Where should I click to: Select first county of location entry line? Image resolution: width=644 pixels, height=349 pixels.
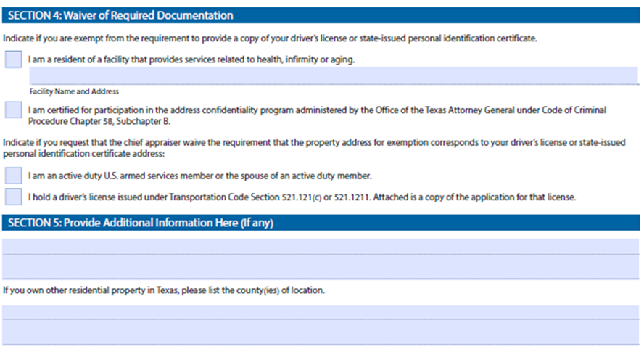click(x=321, y=312)
